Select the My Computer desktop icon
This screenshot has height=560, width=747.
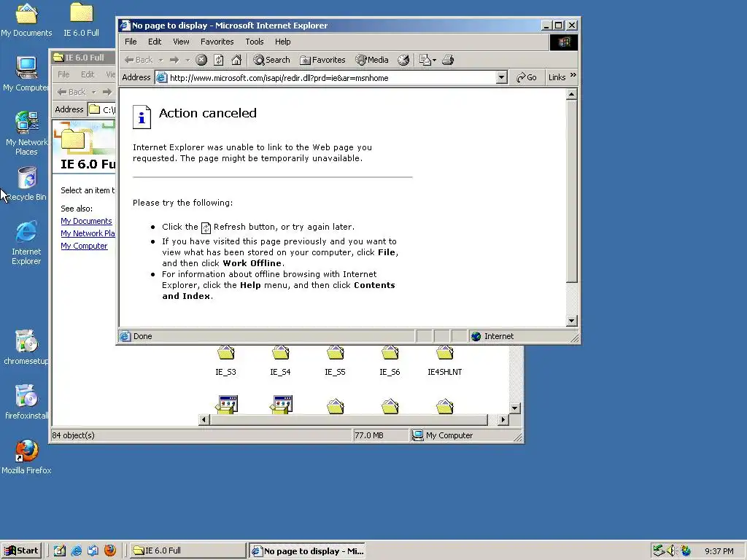tap(26, 74)
